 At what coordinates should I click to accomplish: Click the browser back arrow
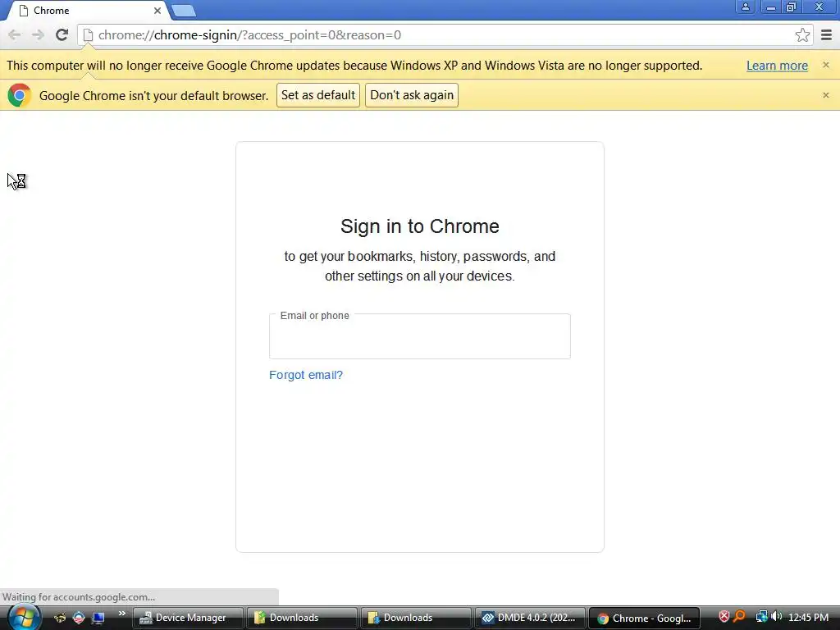click(x=15, y=34)
